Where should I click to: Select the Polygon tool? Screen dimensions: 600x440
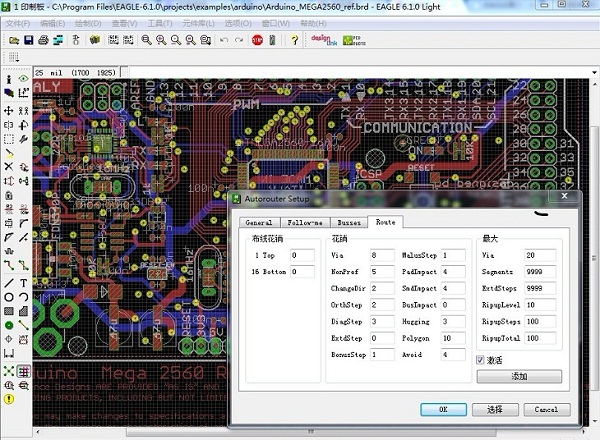(24, 311)
